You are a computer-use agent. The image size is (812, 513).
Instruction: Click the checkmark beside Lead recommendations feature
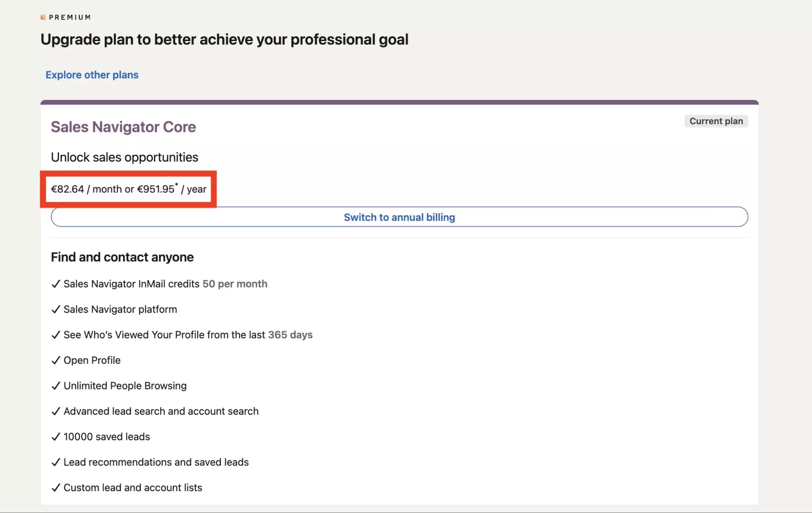tap(56, 463)
